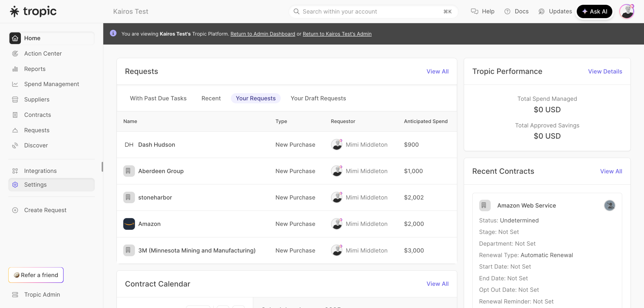The width and height of the screenshot is (644, 308).
Task: Switch to With Past Due Tasks tab
Action: click(158, 98)
